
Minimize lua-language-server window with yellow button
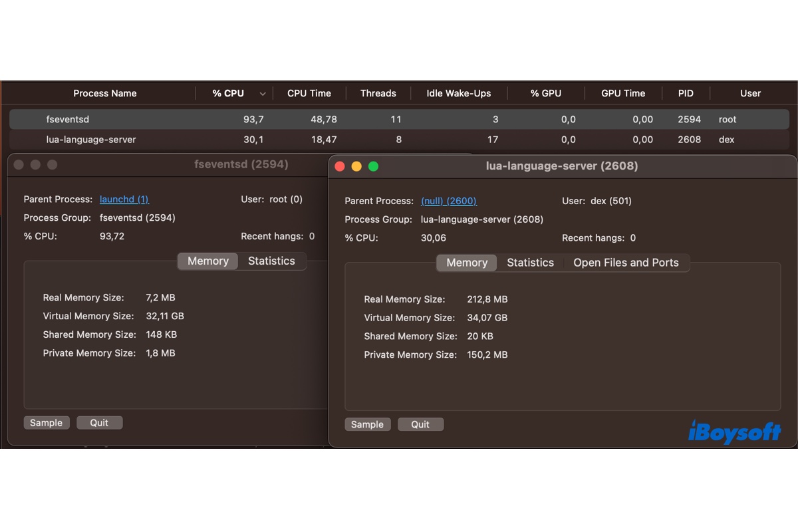tap(356, 166)
